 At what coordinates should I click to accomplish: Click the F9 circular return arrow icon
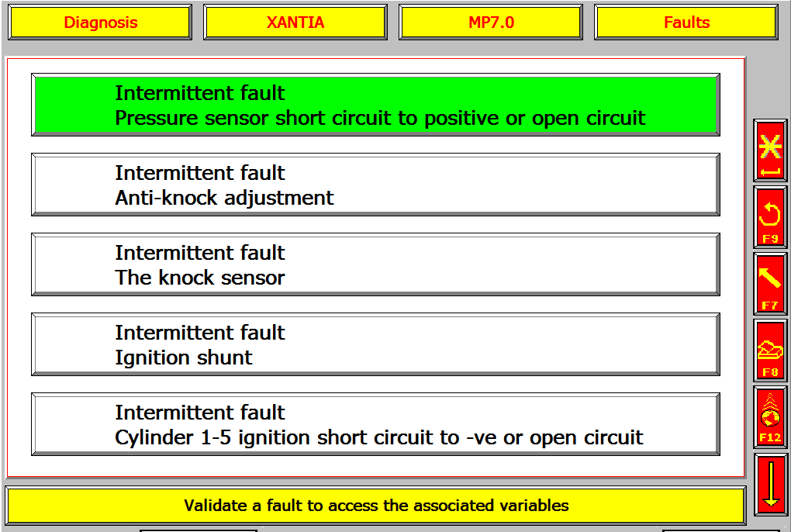pos(770,217)
